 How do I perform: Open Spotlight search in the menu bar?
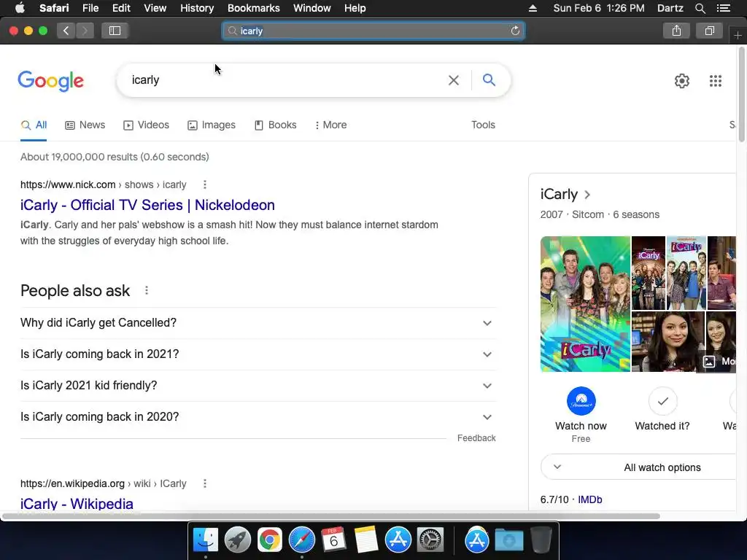point(700,8)
